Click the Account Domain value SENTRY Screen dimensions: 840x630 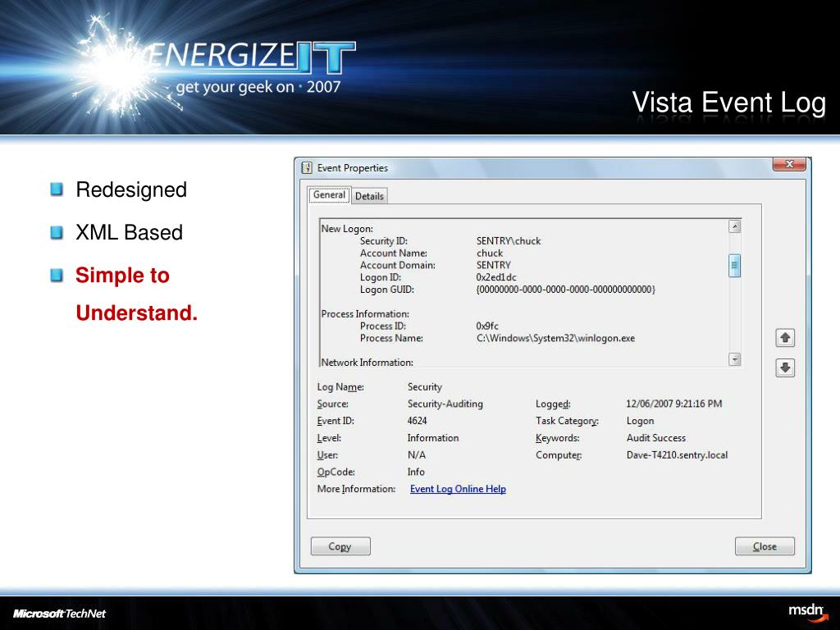(x=493, y=265)
